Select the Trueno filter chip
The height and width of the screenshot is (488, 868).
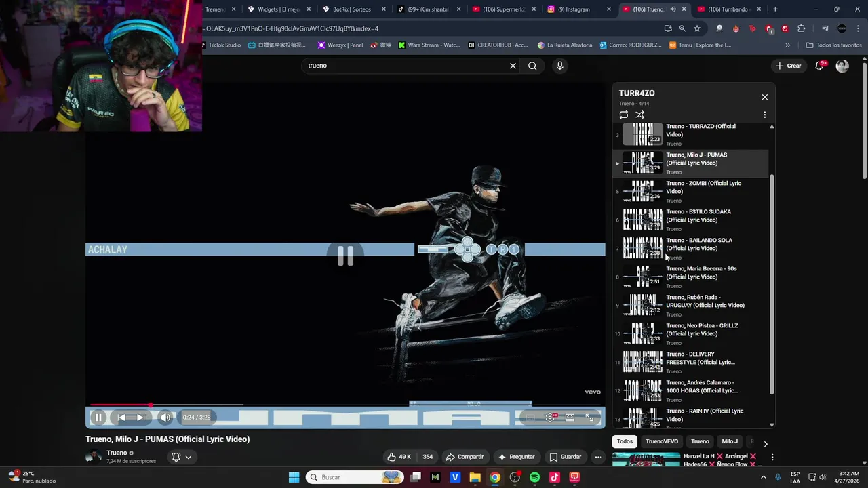coord(700,441)
